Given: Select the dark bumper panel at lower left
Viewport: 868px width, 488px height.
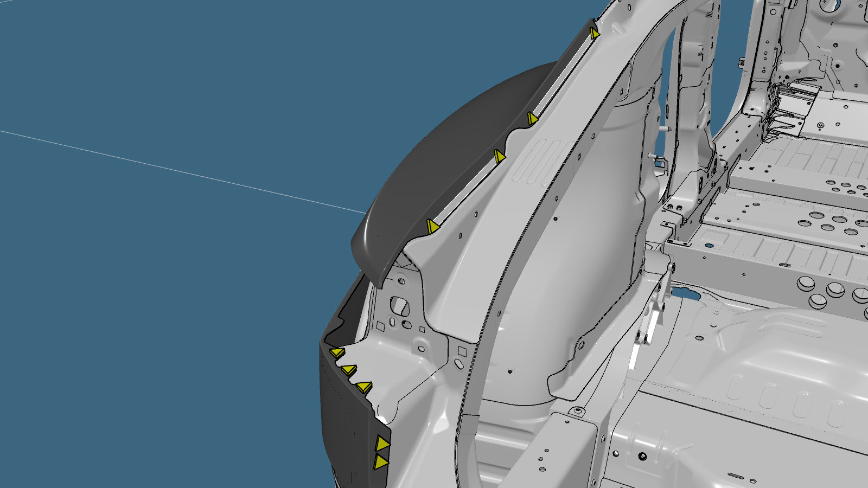Looking at the screenshot, I should point(347,423).
